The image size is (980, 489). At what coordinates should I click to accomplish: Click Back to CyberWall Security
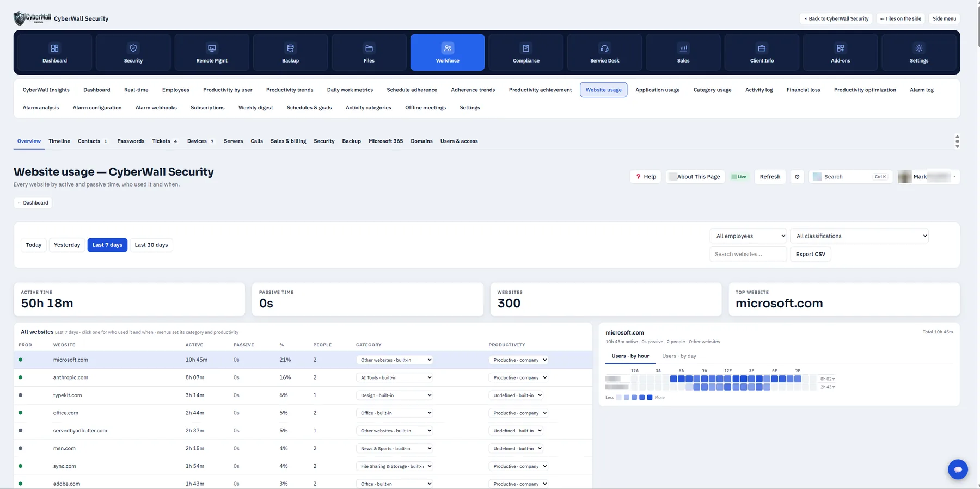tap(836, 18)
